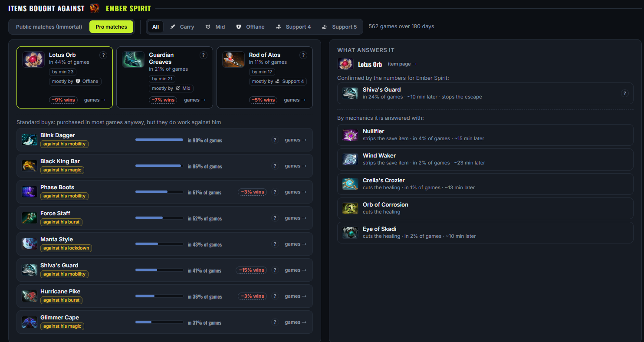Filter items by Mid role
The image size is (644, 342).
click(x=215, y=27)
